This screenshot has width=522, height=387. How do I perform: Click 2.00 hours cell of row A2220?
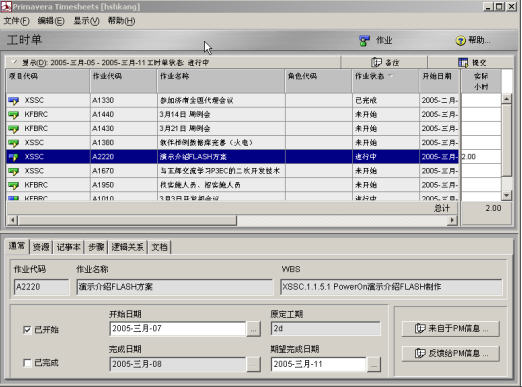point(481,157)
